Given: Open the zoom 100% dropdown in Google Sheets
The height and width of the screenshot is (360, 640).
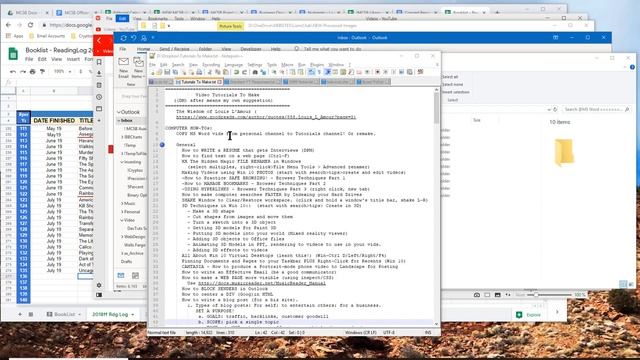Looking at the screenshot, I should coord(62,71).
